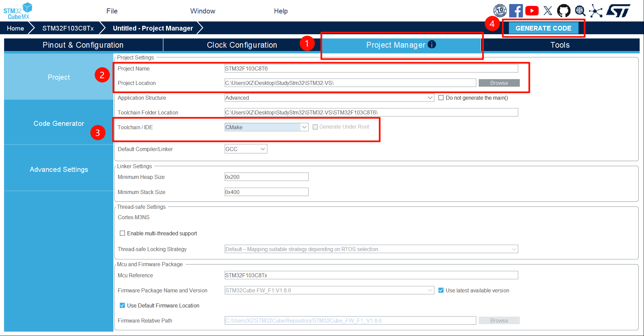Click the Project Name input field
The image size is (644, 336).
pos(371,68)
